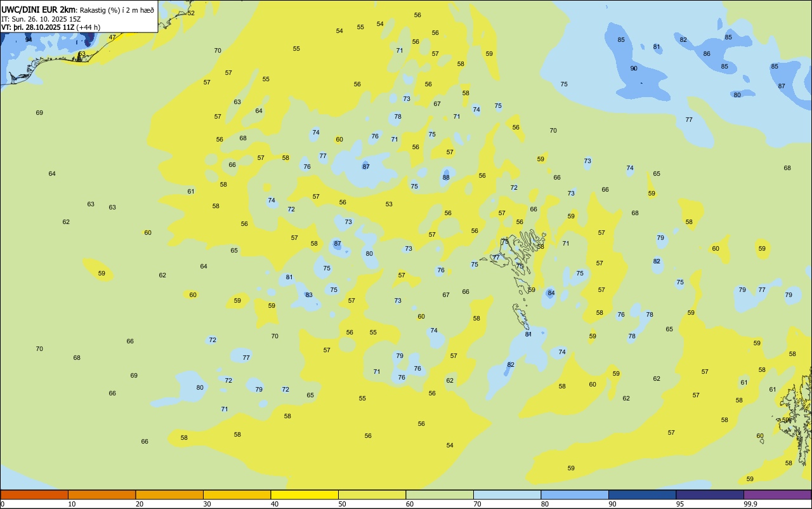Click the '(+44 h)' forecast offset text
812x509 pixels.
[89, 27]
